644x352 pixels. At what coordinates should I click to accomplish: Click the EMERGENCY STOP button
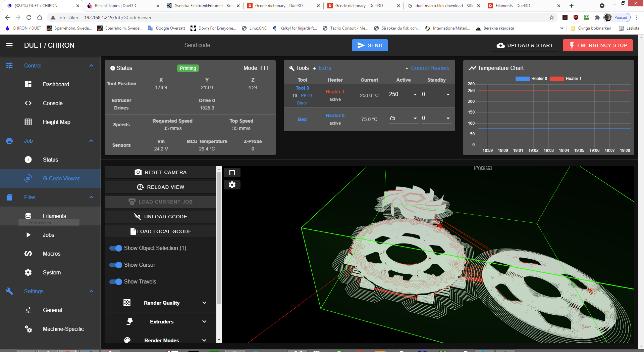(x=598, y=45)
